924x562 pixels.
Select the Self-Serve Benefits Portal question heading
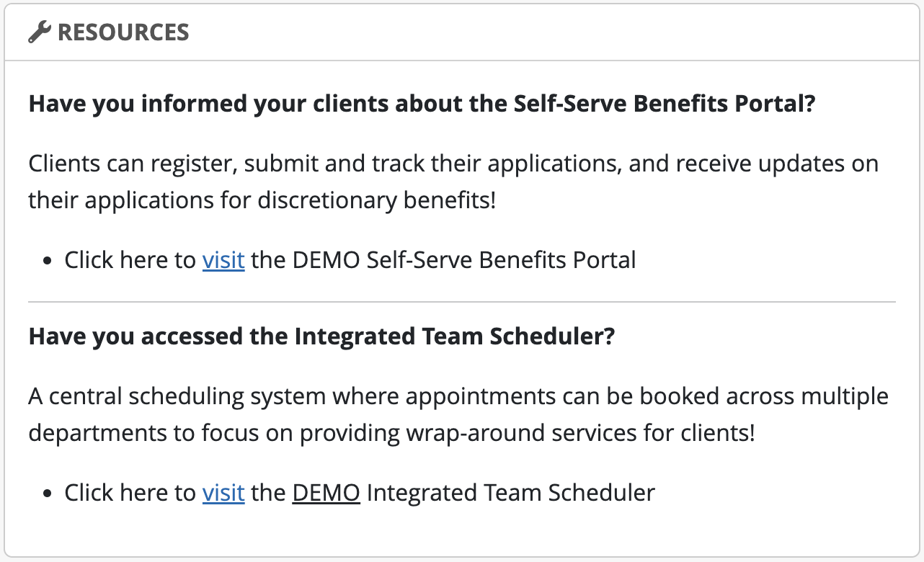tap(422, 104)
